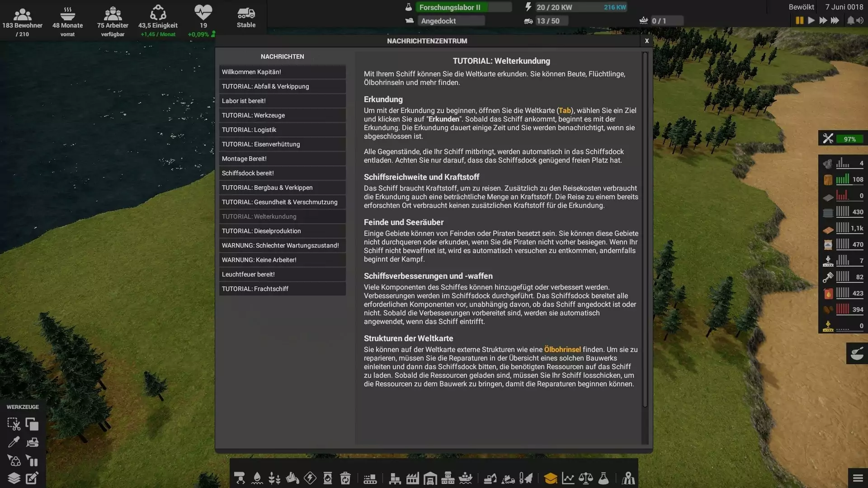
Task: Open the 43,5 Einigkeit unity stat
Action: click(158, 20)
